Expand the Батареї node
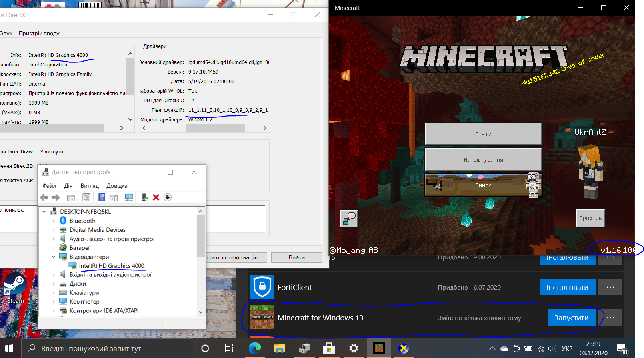The height and width of the screenshot is (358, 644). pyautogui.click(x=54, y=248)
